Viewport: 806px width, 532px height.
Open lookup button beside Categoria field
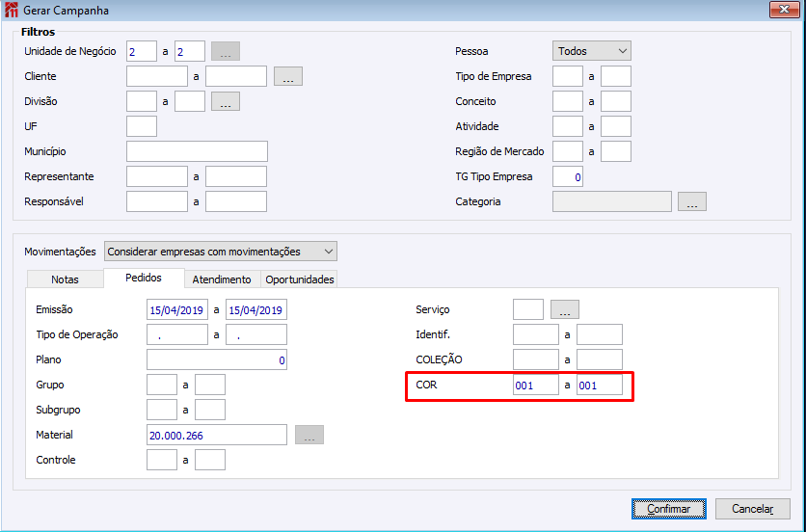pos(692,201)
